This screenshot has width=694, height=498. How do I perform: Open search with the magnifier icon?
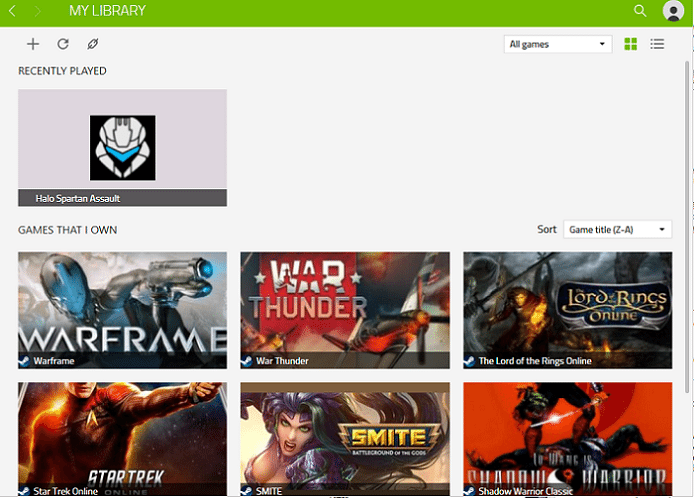click(640, 11)
